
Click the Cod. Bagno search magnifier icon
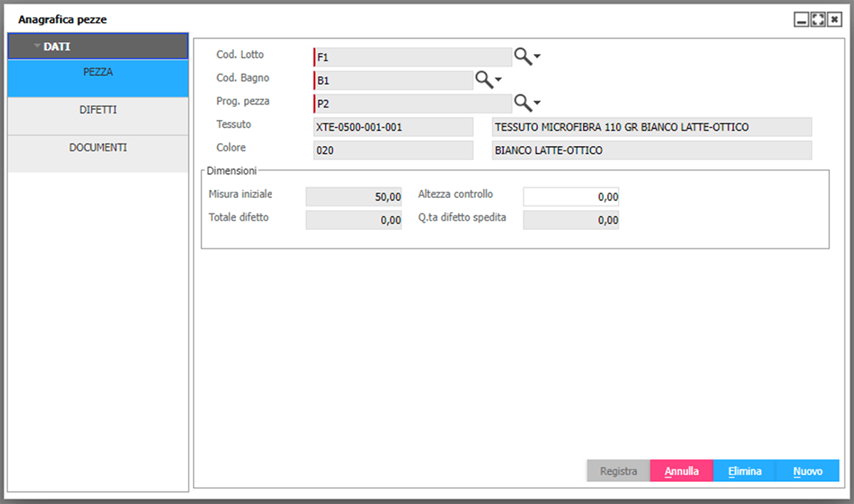[x=484, y=80]
